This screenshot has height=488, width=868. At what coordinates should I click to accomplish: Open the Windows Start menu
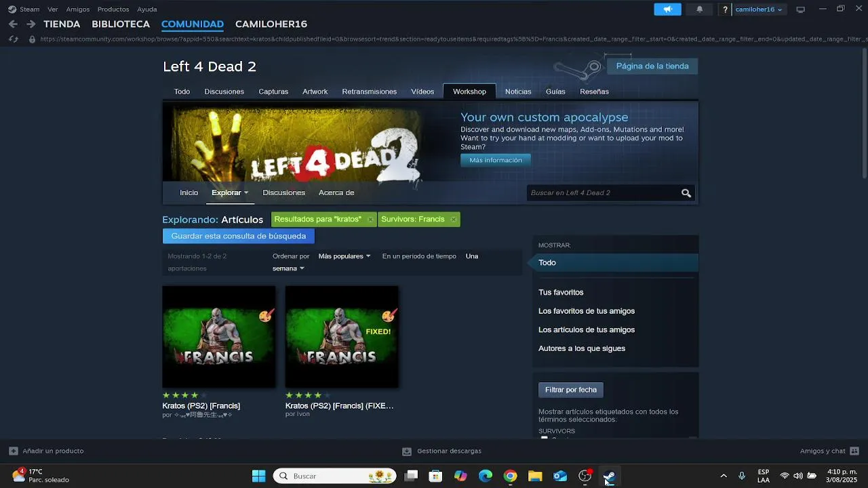pos(258,476)
